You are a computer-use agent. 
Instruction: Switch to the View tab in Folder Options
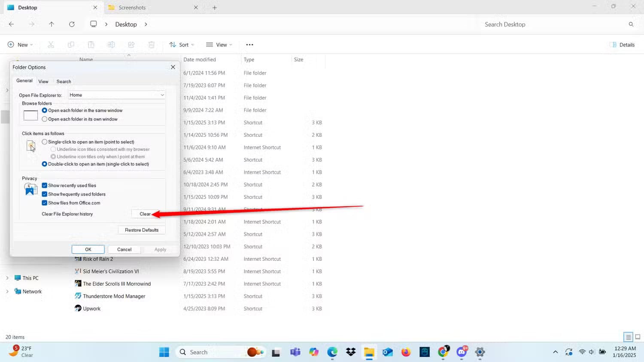pos(43,81)
